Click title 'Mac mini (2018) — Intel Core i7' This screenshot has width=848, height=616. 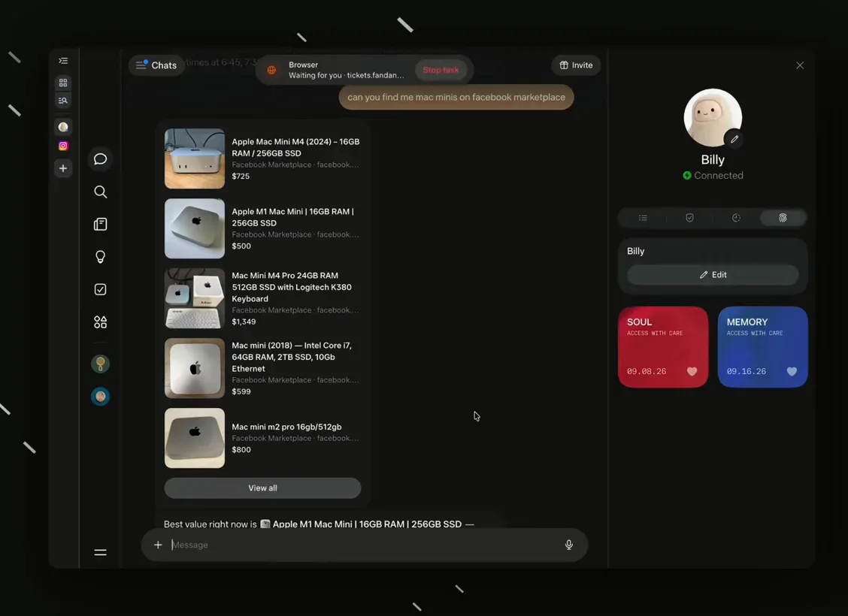(x=292, y=357)
